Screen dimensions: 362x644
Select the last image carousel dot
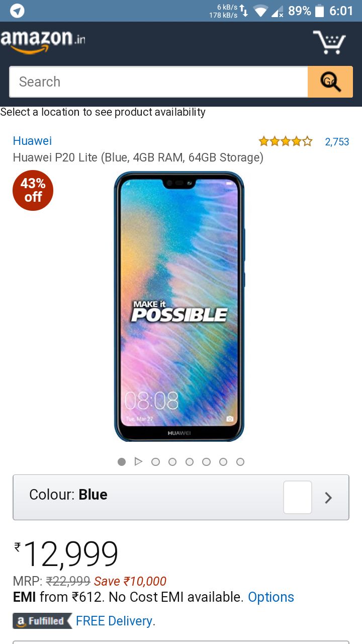point(240,462)
